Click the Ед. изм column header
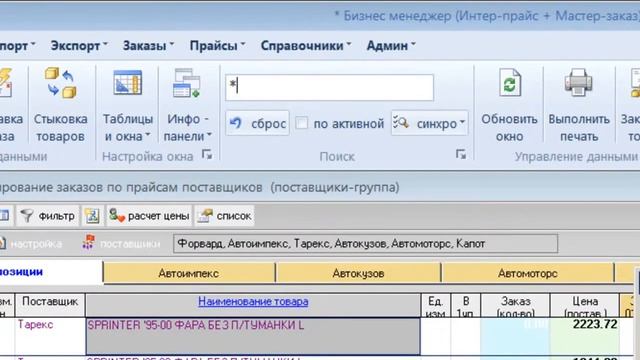The height and width of the screenshot is (360, 640). (436, 305)
